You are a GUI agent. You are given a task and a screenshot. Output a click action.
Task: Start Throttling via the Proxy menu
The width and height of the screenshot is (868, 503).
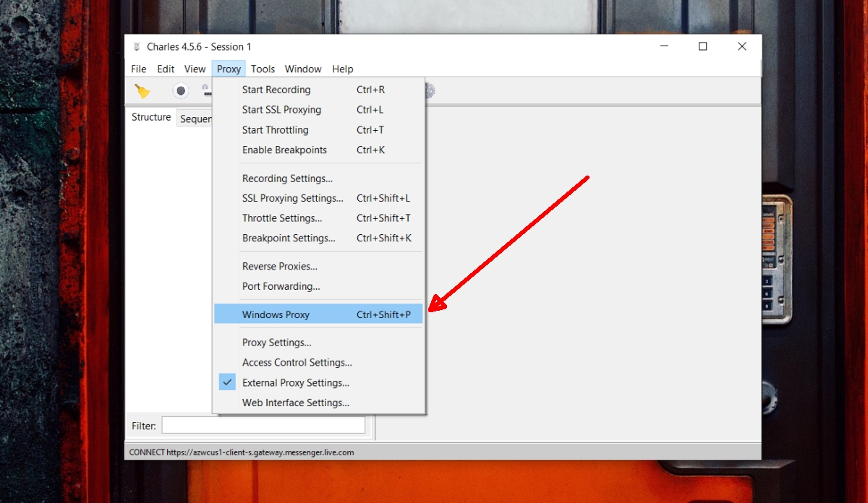click(x=276, y=129)
